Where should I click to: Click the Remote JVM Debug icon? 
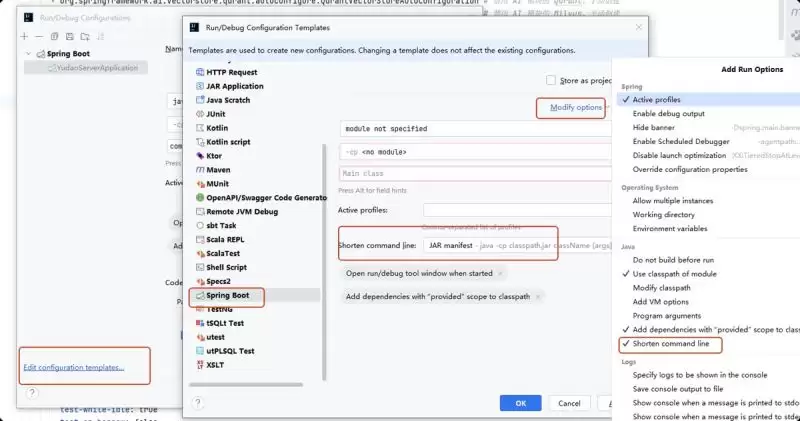(x=200, y=211)
